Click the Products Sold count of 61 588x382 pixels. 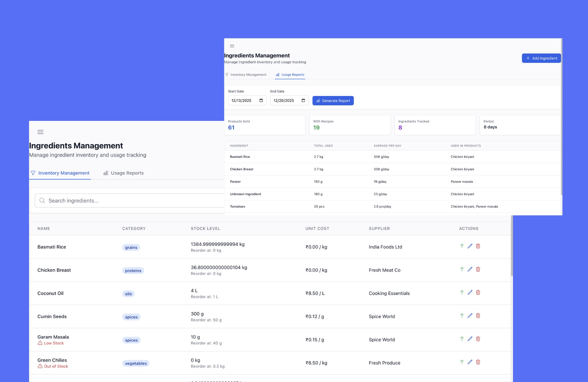coord(231,127)
